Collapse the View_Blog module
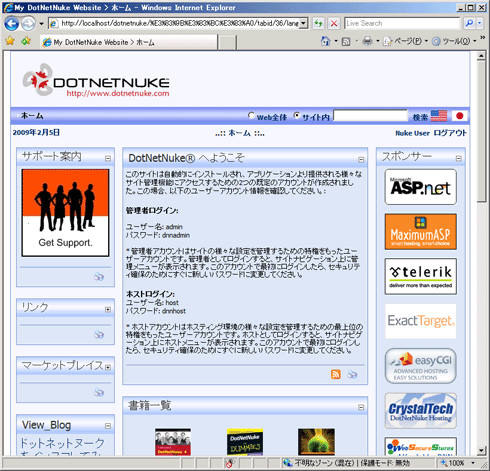The height and width of the screenshot is (471, 490). pyautogui.click(x=108, y=426)
